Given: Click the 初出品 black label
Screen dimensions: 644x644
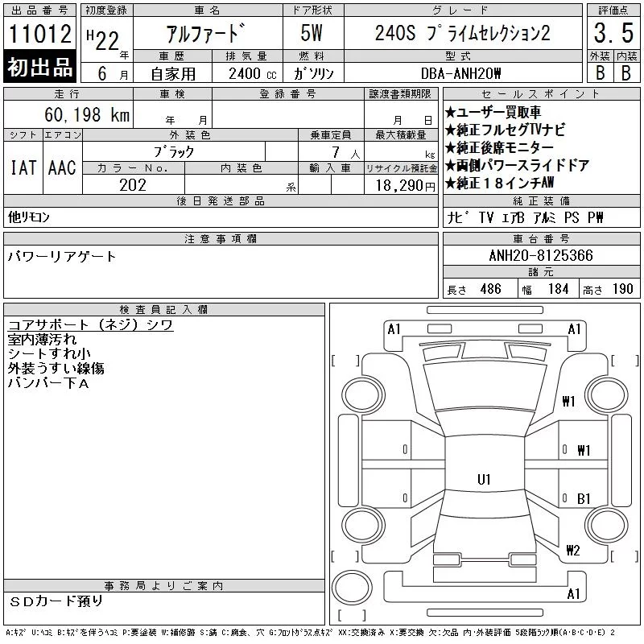Looking at the screenshot, I should coord(39,67).
